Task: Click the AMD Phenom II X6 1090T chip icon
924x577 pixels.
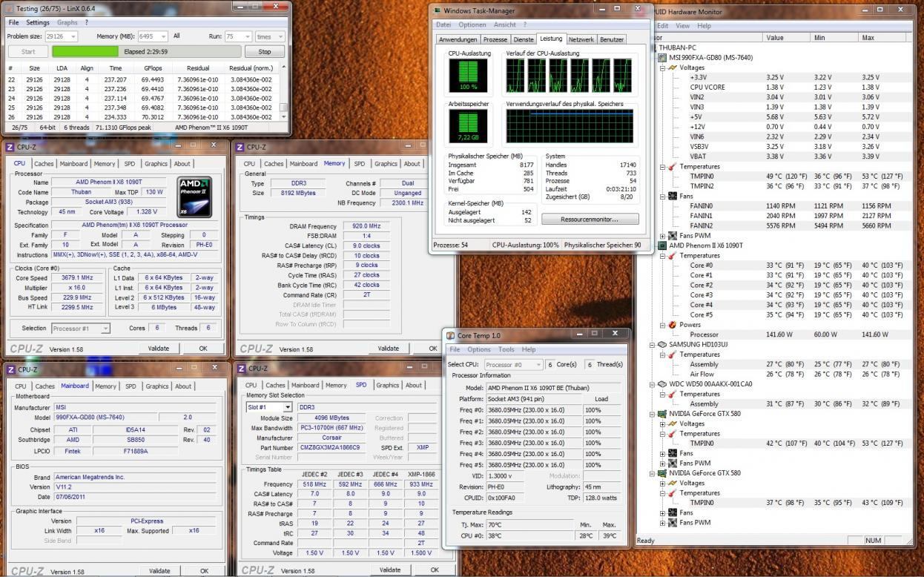Action: point(663,245)
